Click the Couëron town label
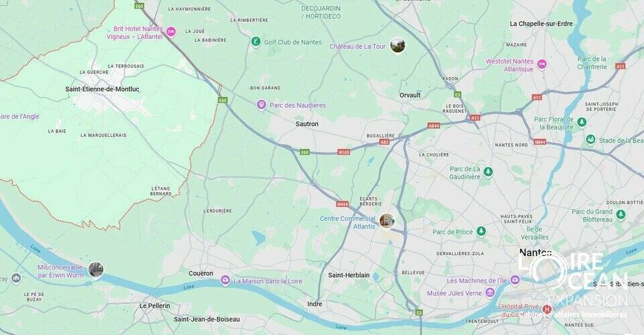This screenshot has width=644, height=335. click(x=201, y=273)
